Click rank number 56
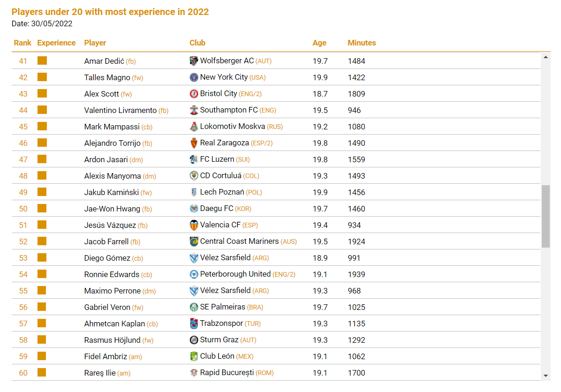This screenshot has height=392, width=561. click(x=23, y=308)
